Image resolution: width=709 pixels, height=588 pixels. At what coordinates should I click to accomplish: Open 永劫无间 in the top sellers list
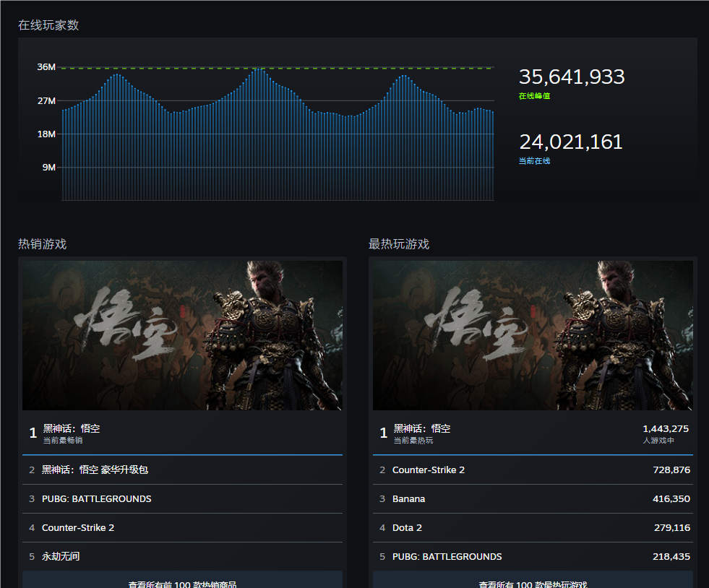pos(60,556)
